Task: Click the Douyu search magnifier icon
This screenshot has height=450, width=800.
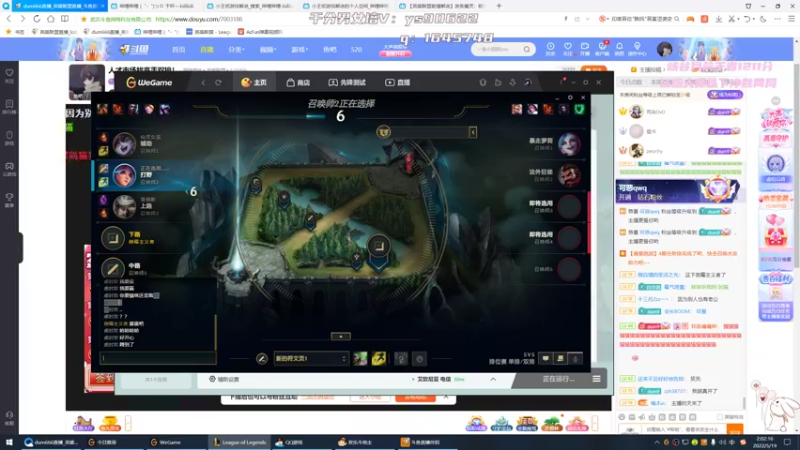Action: 527,49
